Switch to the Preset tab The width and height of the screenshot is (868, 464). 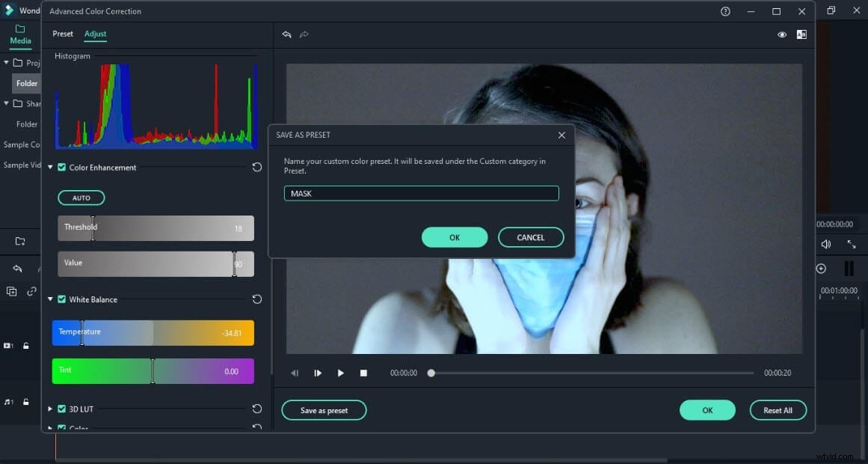click(63, 34)
